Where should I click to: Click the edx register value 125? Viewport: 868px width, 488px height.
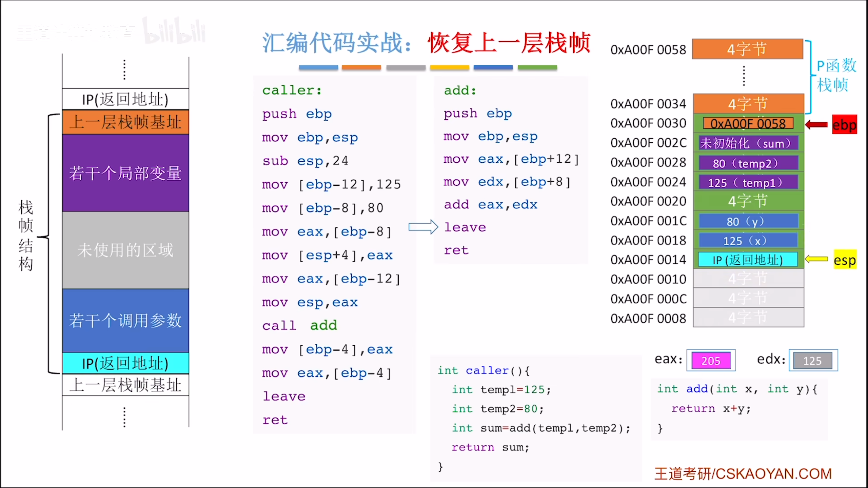click(x=812, y=361)
